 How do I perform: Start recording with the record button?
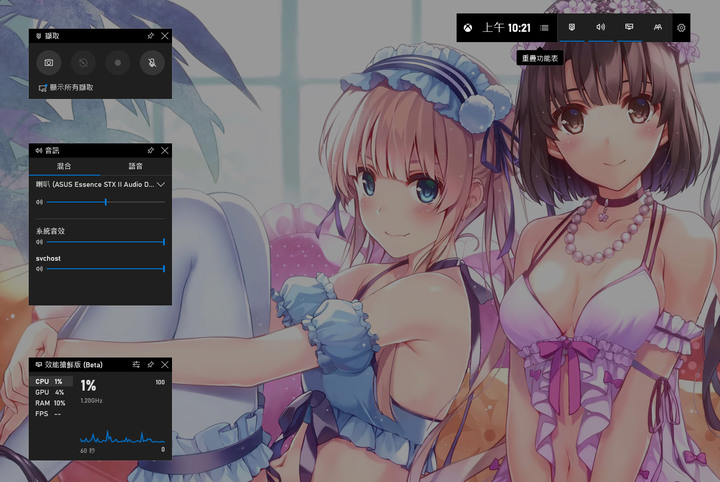(118, 62)
